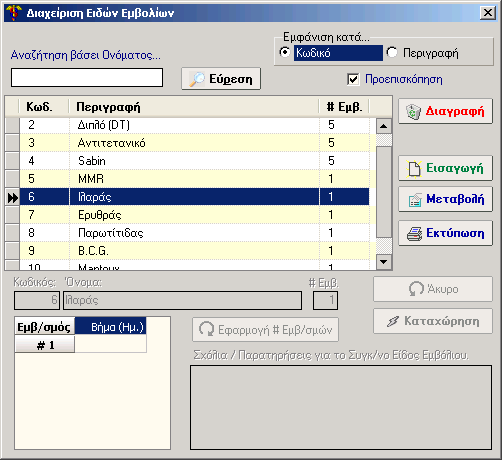Click the Εμβ/σμός column header
Viewport: 502px width, 460px height.
click(45, 327)
